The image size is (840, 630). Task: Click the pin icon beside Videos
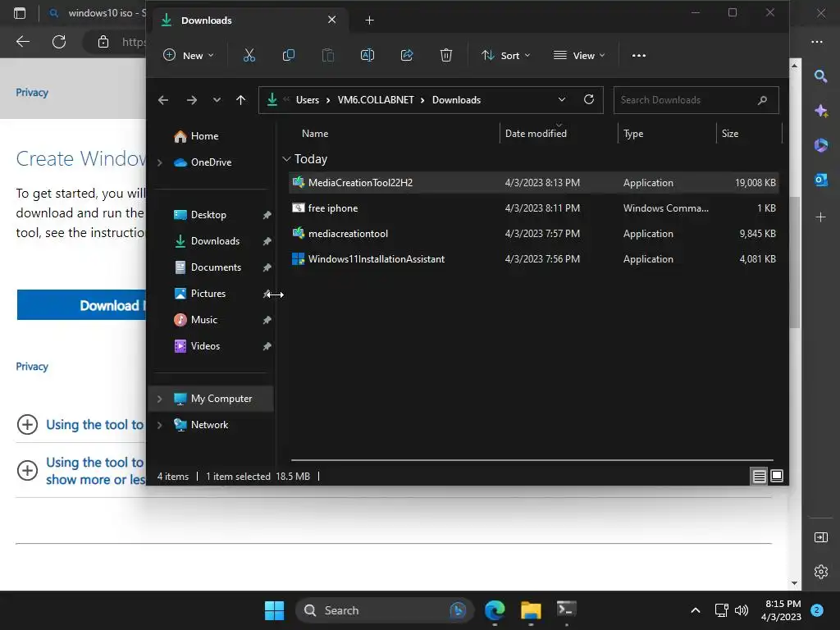(x=267, y=346)
